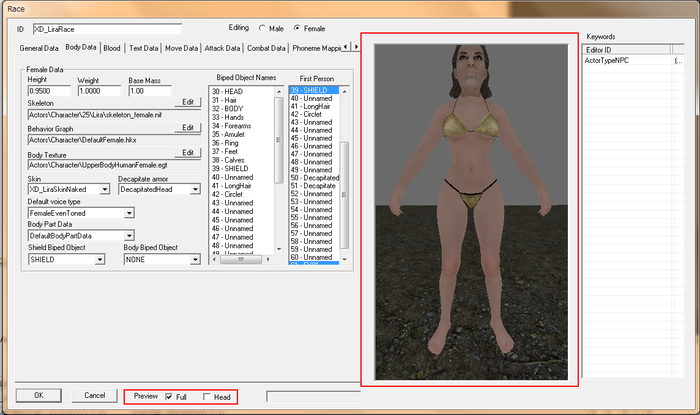The image size is (700, 415).
Task: Select '39 - SHIELD' in First Person list
Action: click(x=314, y=90)
